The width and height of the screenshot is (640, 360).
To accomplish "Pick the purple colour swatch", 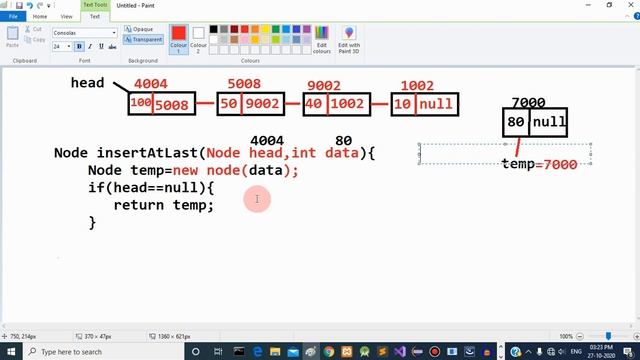I will 307,29.
